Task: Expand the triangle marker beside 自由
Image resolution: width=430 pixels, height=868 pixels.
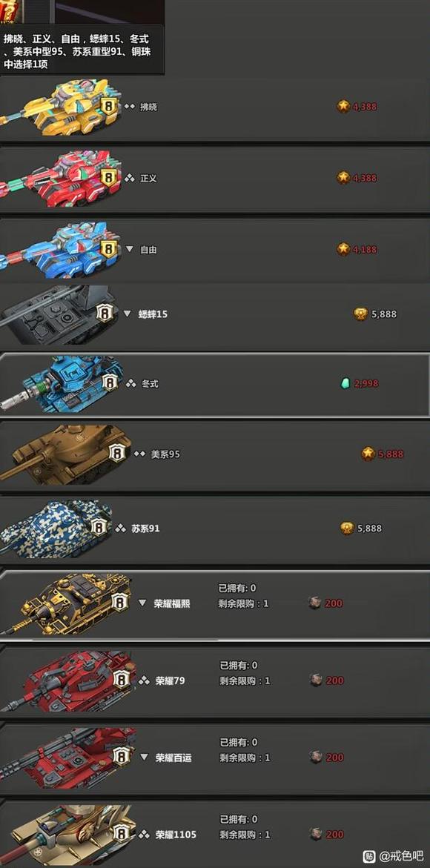Action: (130, 249)
